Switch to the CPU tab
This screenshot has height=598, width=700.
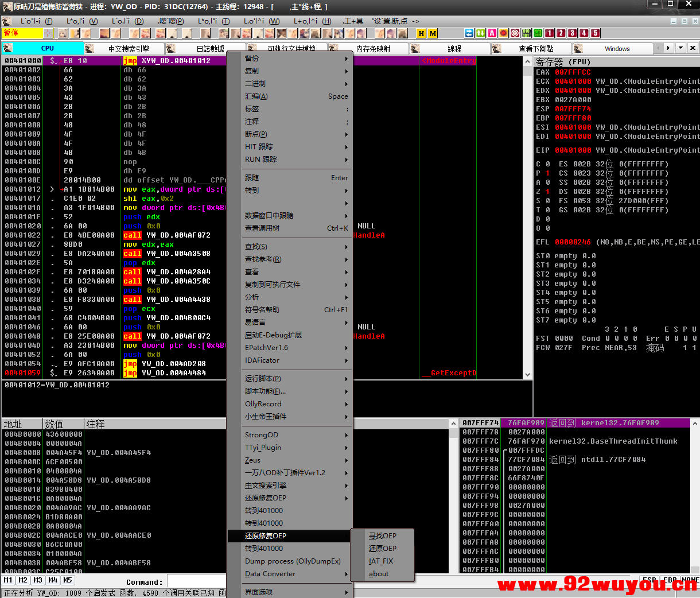pyautogui.click(x=46, y=48)
